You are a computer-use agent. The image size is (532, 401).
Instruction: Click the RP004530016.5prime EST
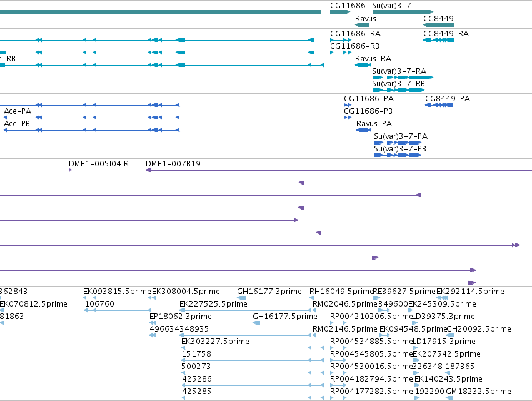click(338, 373)
